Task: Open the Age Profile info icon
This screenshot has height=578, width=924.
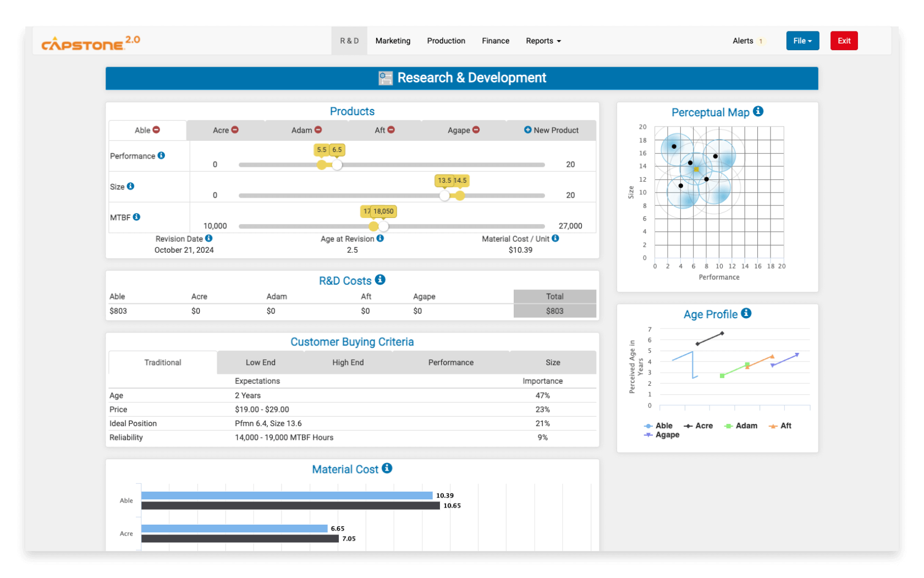Action: click(746, 313)
